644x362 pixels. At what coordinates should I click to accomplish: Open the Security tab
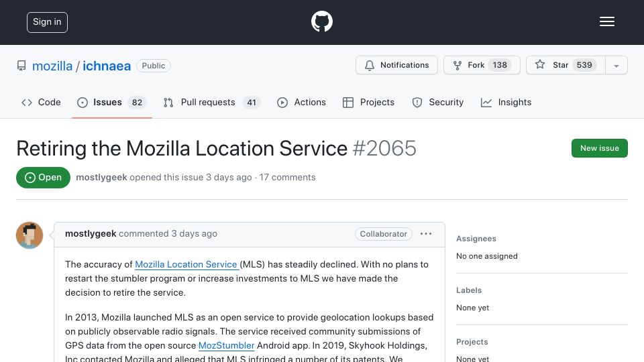(438, 102)
